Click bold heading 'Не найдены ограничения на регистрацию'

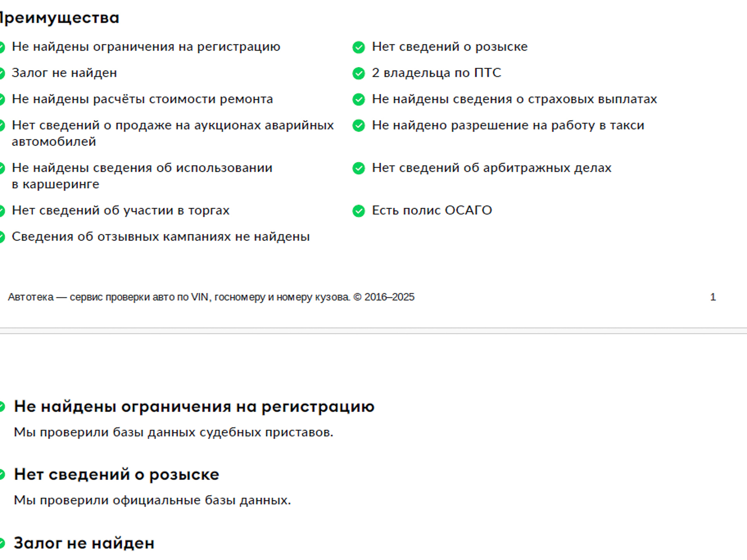click(x=194, y=407)
